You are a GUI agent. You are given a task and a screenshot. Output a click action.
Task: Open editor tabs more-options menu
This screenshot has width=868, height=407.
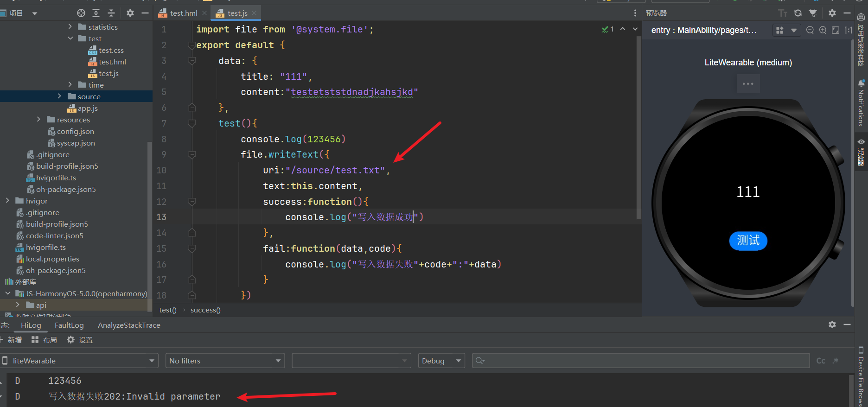[635, 13]
